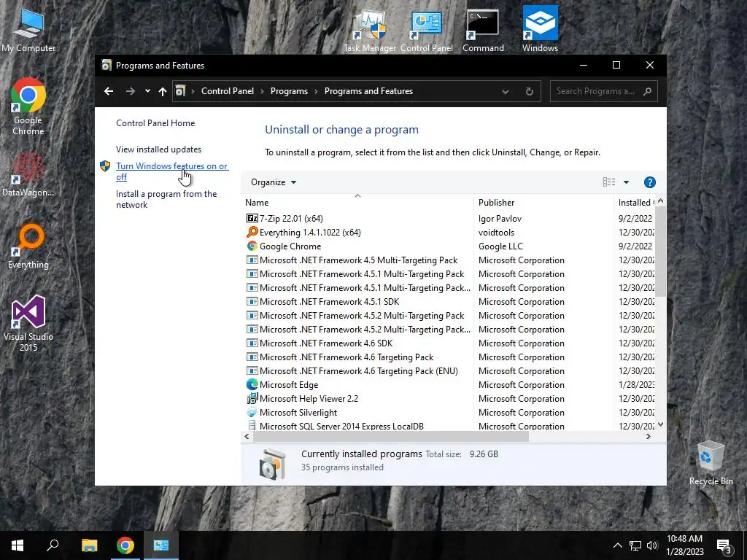Screen dimensions: 747x560
Task: Sort list by the Name column header
Action: (x=357, y=203)
